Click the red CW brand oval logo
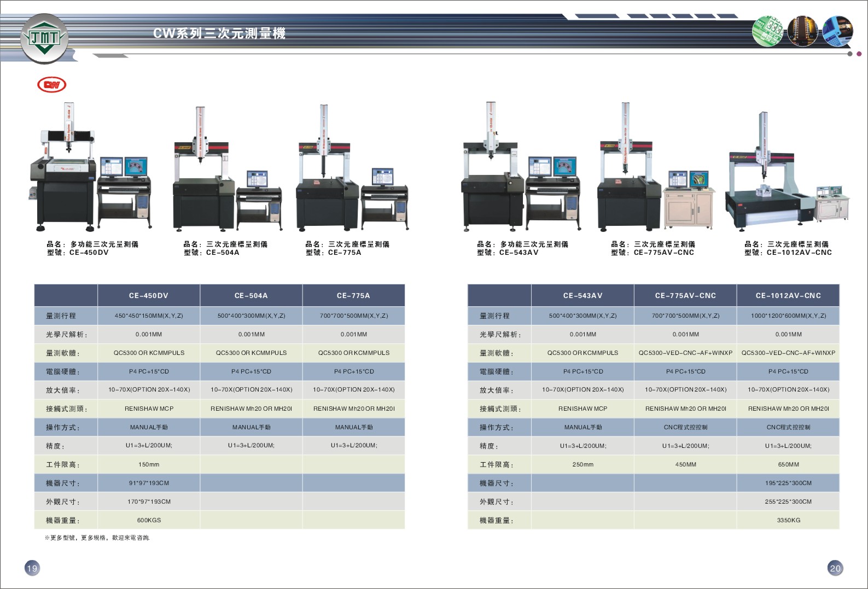868x589 pixels. [x=52, y=85]
